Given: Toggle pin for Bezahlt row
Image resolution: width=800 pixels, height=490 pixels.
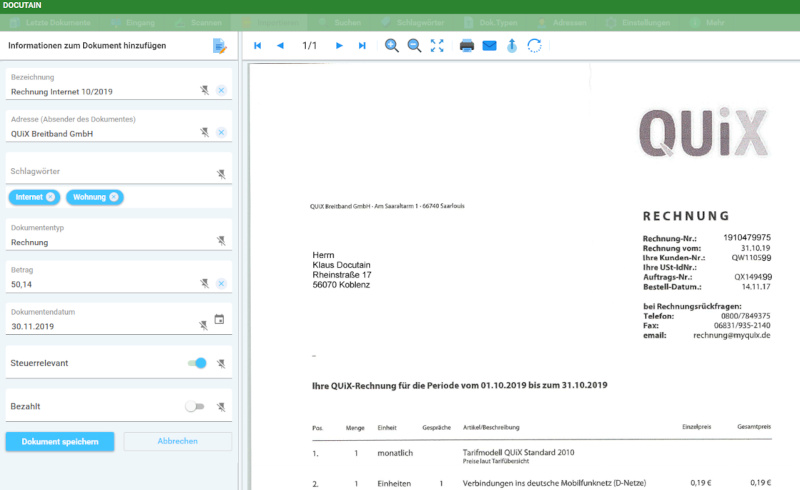Looking at the screenshot, I should click(x=221, y=407).
